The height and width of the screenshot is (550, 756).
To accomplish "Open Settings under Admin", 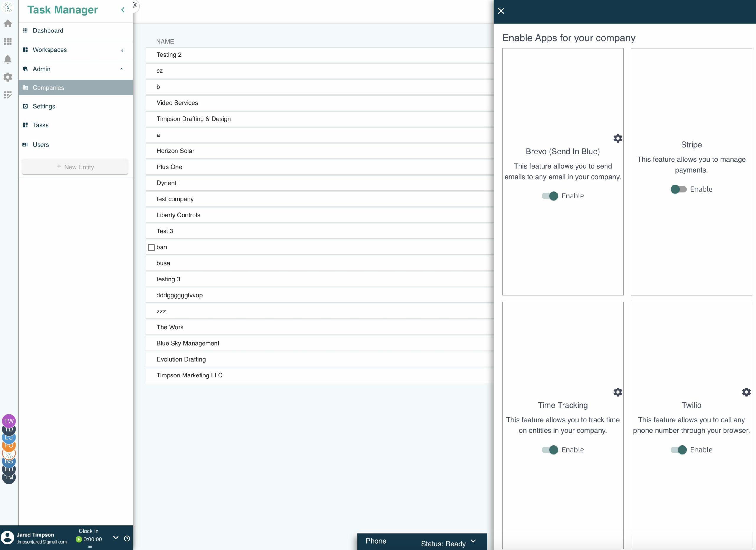I will tap(76, 106).
